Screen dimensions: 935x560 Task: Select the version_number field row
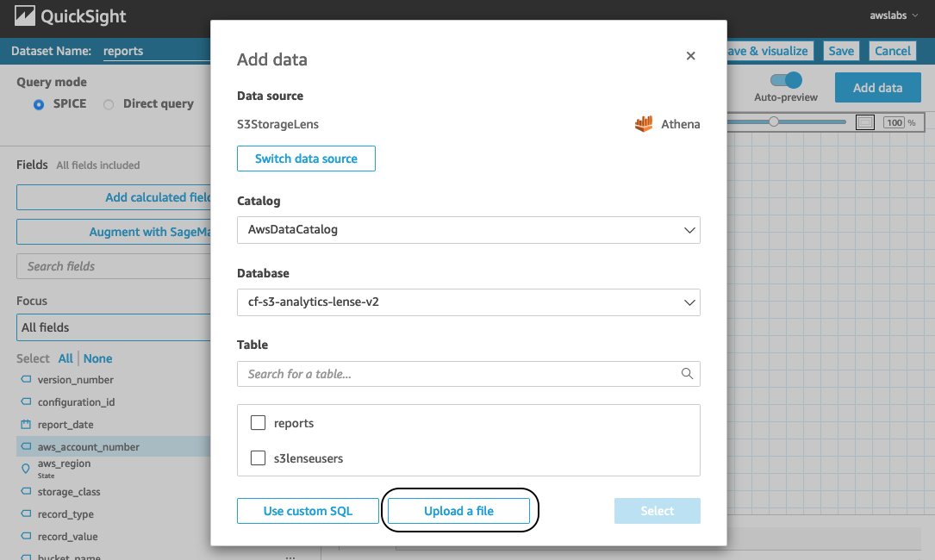coord(113,380)
